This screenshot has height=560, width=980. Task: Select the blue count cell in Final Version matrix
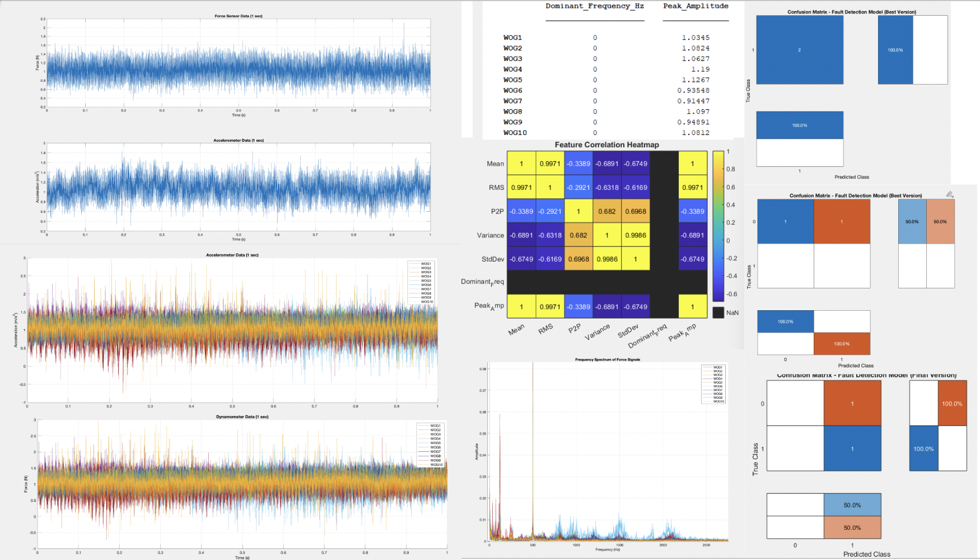click(x=852, y=449)
